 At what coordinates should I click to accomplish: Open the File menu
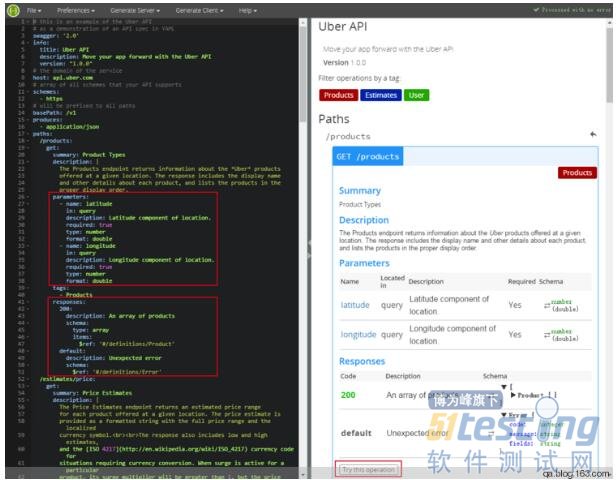[x=34, y=11]
